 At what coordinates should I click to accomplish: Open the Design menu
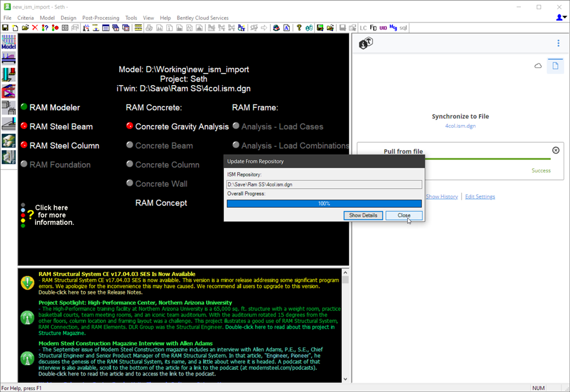click(x=68, y=18)
